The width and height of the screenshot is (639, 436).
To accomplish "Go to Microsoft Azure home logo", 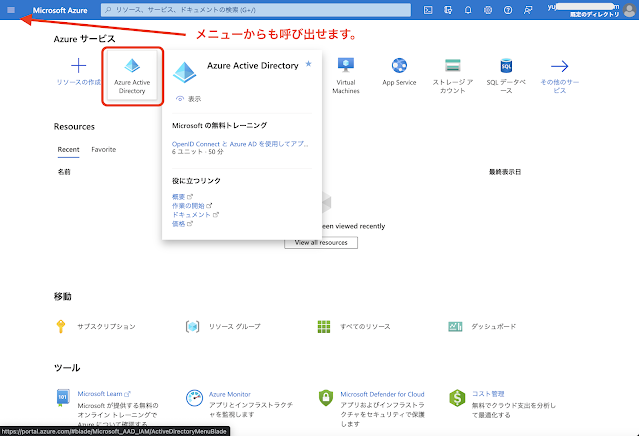I will [60, 10].
